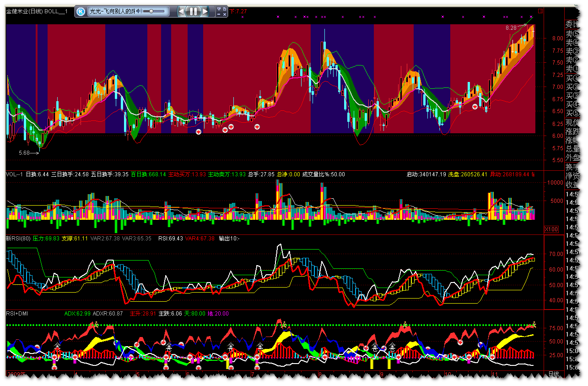Click the 下:7.27 Bollinger lower band value
Screen dimensions: 588x386
pyautogui.click(x=238, y=11)
